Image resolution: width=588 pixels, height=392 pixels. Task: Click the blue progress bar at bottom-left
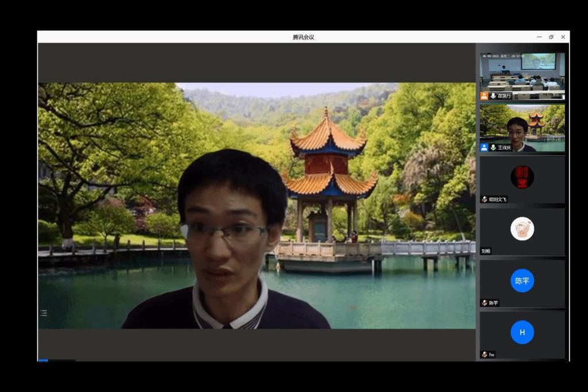click(43, 360)
